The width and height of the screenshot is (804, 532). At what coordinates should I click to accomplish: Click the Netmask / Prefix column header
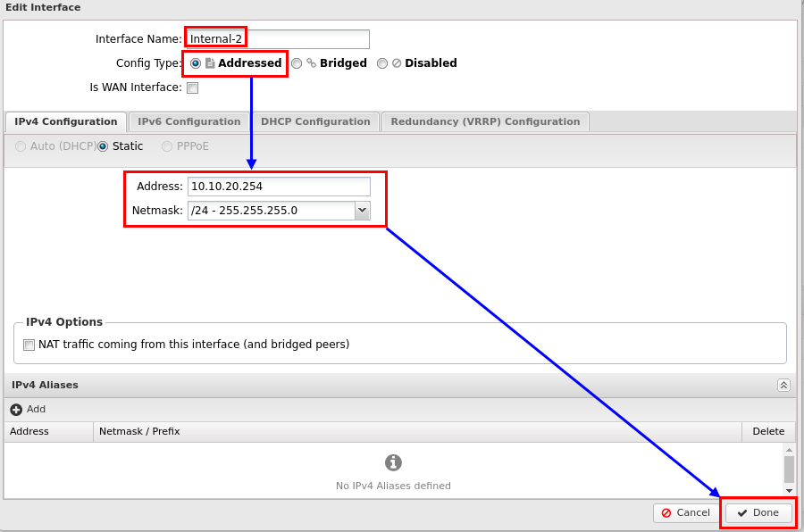coord(417,431)
